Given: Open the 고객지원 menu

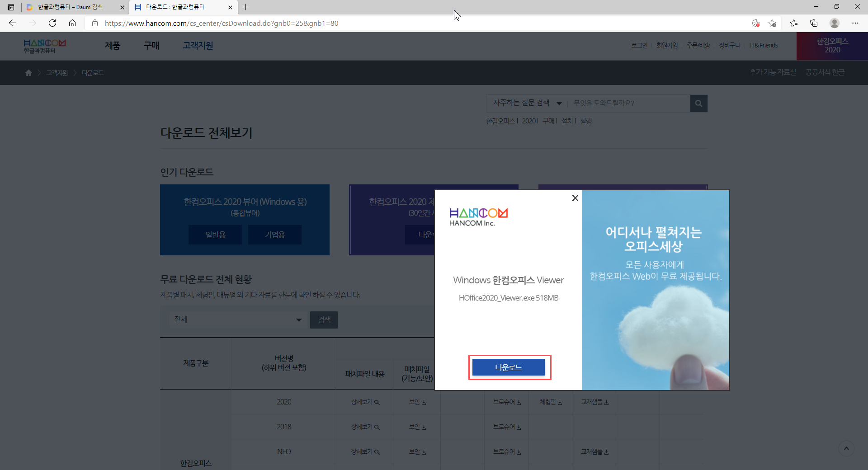Looking at the screenshot, I should [198, 46].
